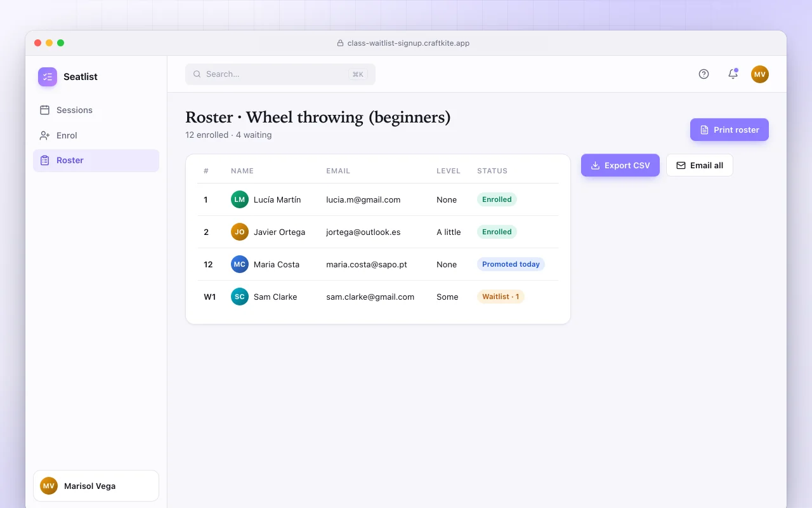Click row number 2 for Javier Ortega
Screen dimensions: 812x508
point(206,232)
